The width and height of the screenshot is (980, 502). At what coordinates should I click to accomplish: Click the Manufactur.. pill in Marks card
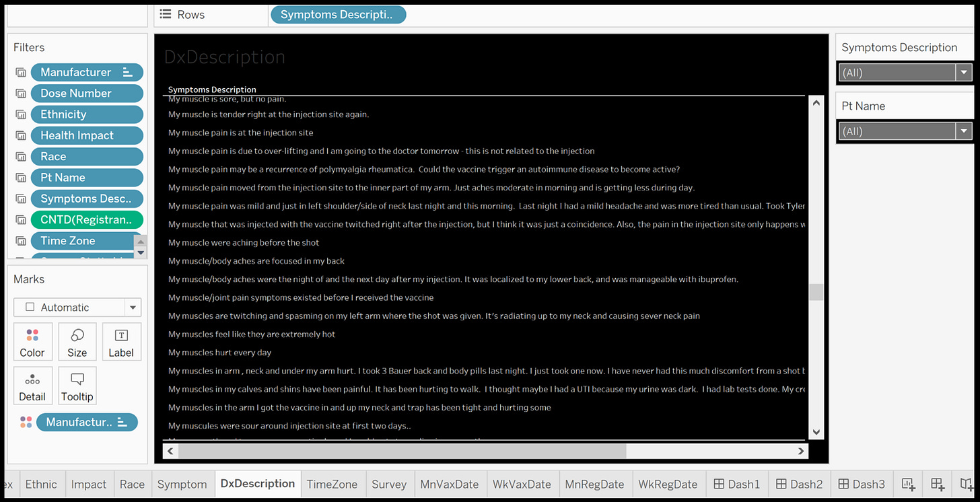[87, 422]
